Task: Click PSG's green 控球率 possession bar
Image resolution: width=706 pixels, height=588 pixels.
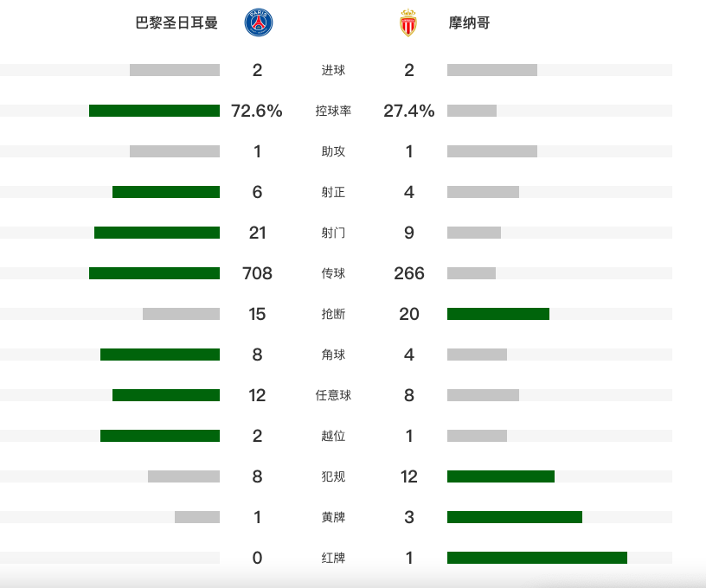Action: pyautogui.click(x=154, y=111)
